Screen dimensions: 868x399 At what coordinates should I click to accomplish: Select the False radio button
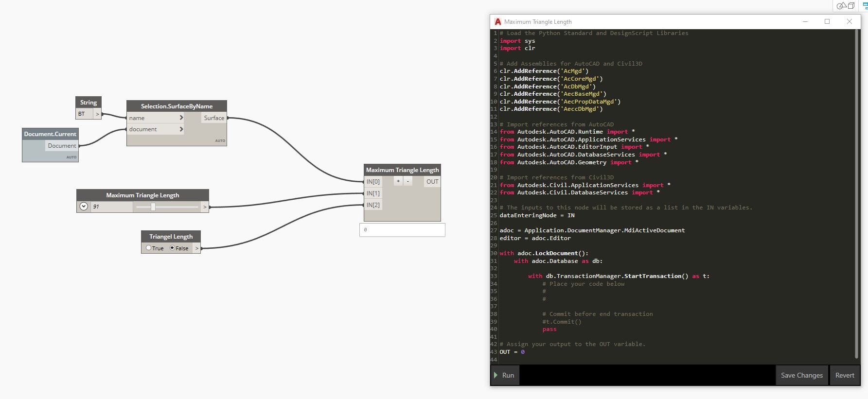point(172,248)
